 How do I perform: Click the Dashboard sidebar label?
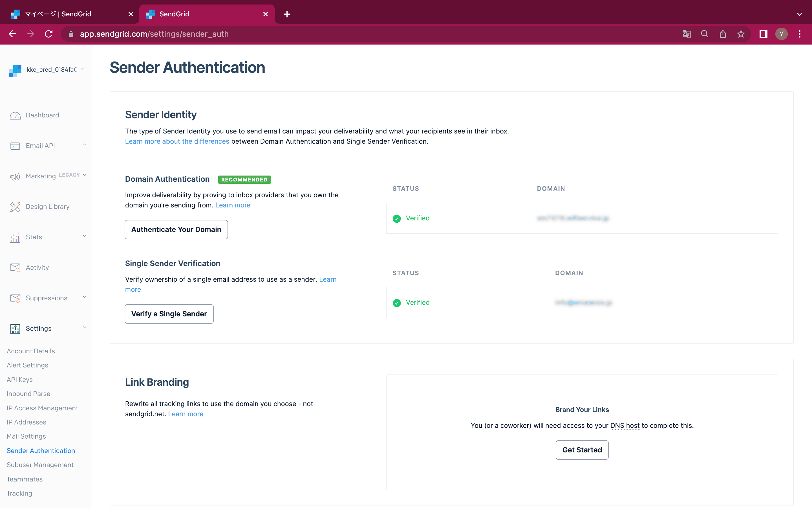[x=42, y=115]
